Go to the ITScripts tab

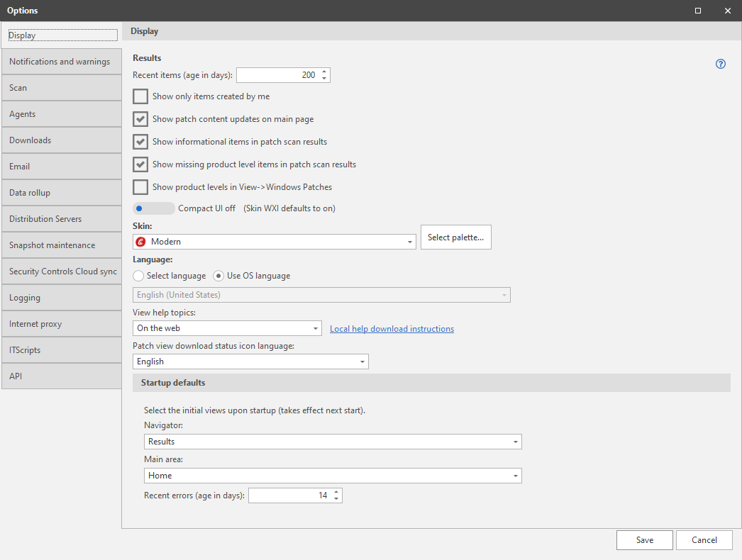[x=62, y=350]
